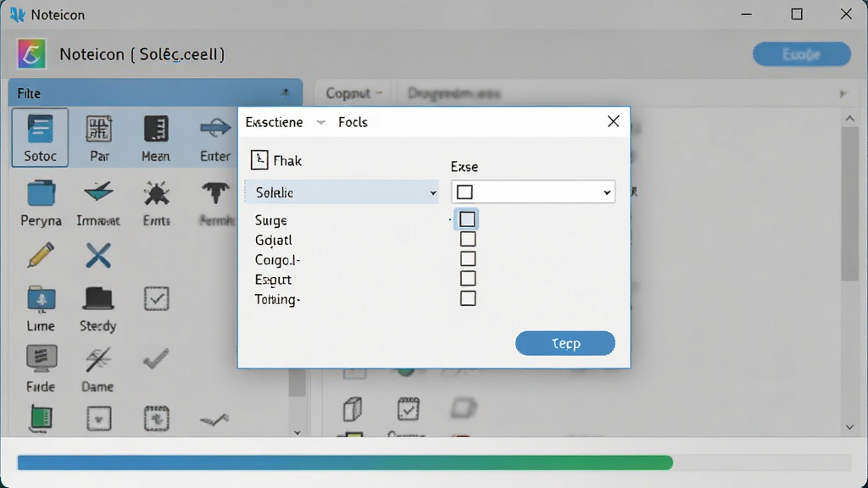Click the blue X delete icon
Image resolution: width=868 pixels, height=488 pixels.
click(98, 256)
